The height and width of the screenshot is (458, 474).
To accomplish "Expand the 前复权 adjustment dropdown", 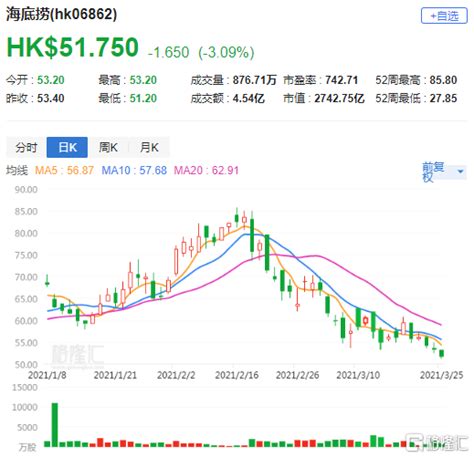I will click(444, 172).
